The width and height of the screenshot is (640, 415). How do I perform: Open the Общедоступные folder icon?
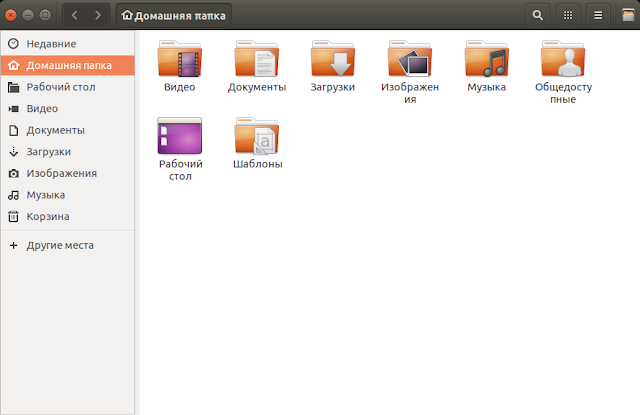(563, 59)
